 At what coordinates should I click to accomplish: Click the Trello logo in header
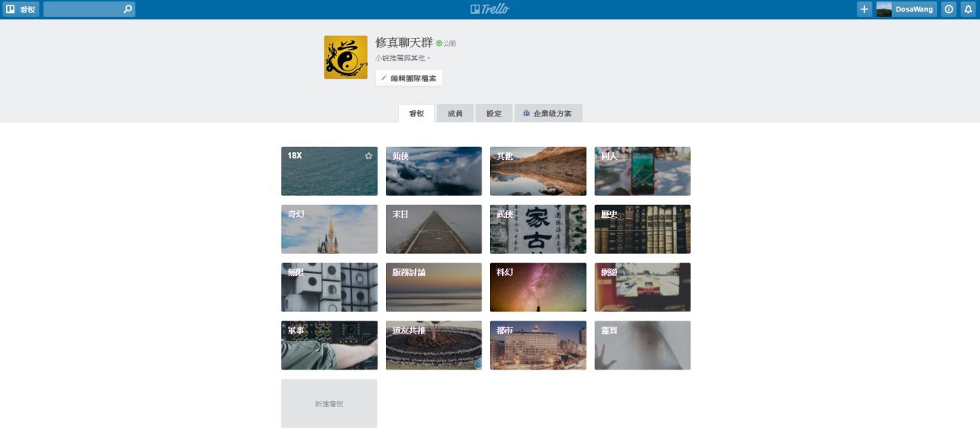tap(490, 9)
